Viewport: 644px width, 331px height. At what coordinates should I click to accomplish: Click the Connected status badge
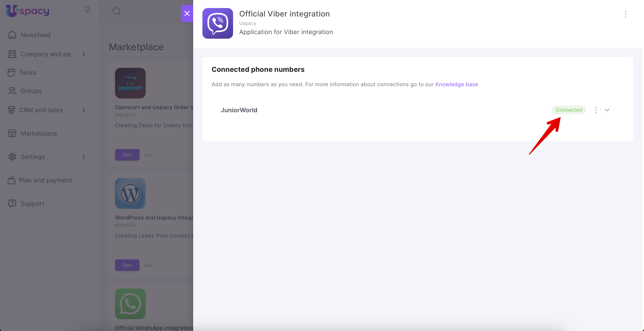coord(568,110)
